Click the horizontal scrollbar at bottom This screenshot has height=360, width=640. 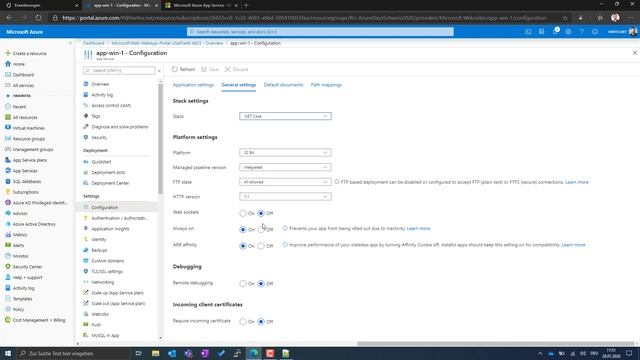click(x=496, y=344)
